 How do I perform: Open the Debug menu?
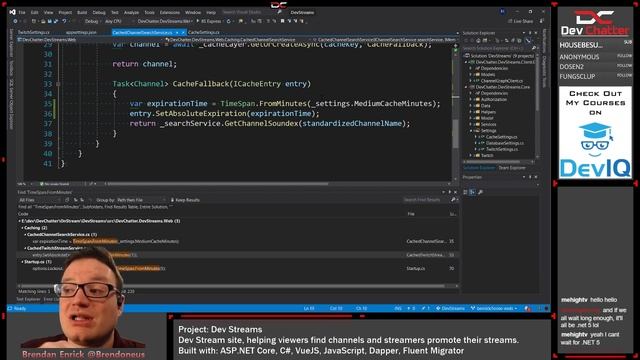click(99, 13)
